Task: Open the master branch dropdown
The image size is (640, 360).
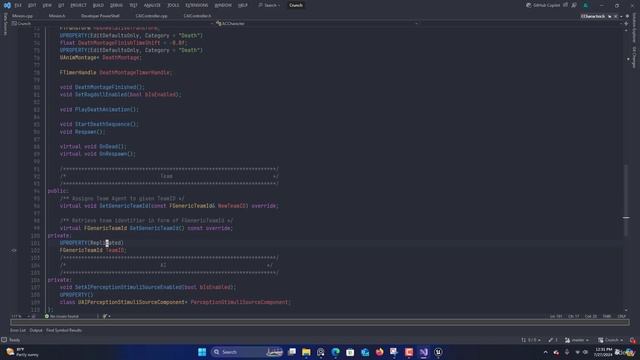Action: coord(577,340)
